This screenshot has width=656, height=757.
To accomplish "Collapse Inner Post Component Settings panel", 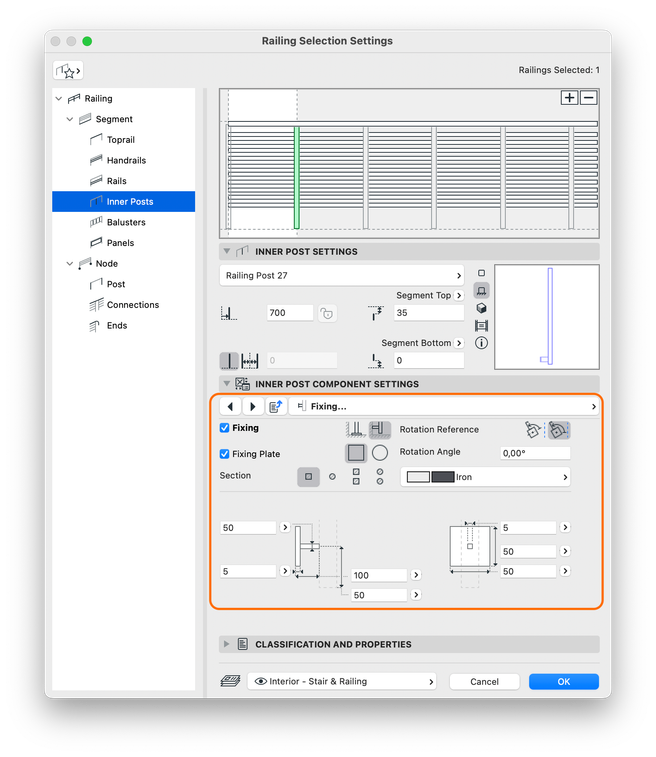I will (x=226, y=384).
